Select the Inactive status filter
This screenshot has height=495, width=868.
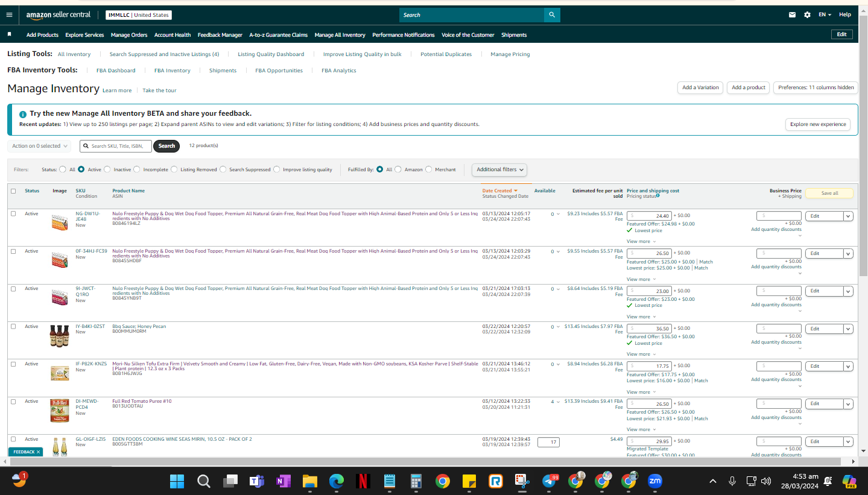pyautogui.click(x=107, y=169)
